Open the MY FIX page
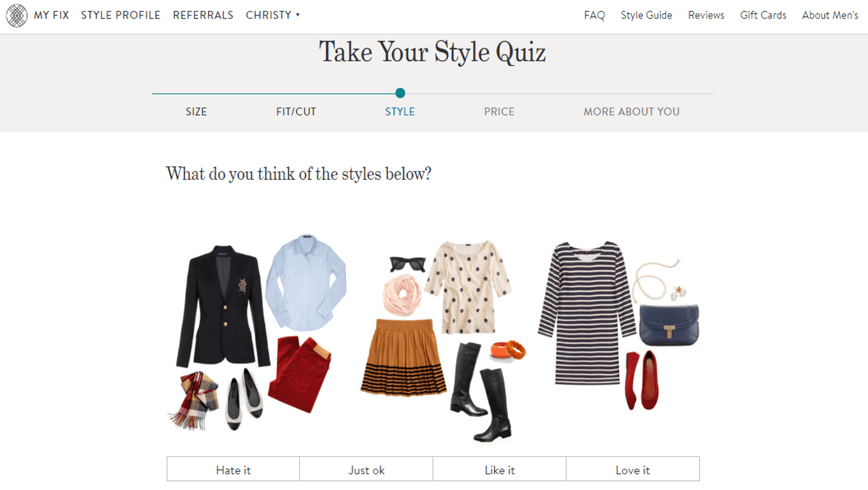Viewport: 868px width, 490px height. coord(51,15)
